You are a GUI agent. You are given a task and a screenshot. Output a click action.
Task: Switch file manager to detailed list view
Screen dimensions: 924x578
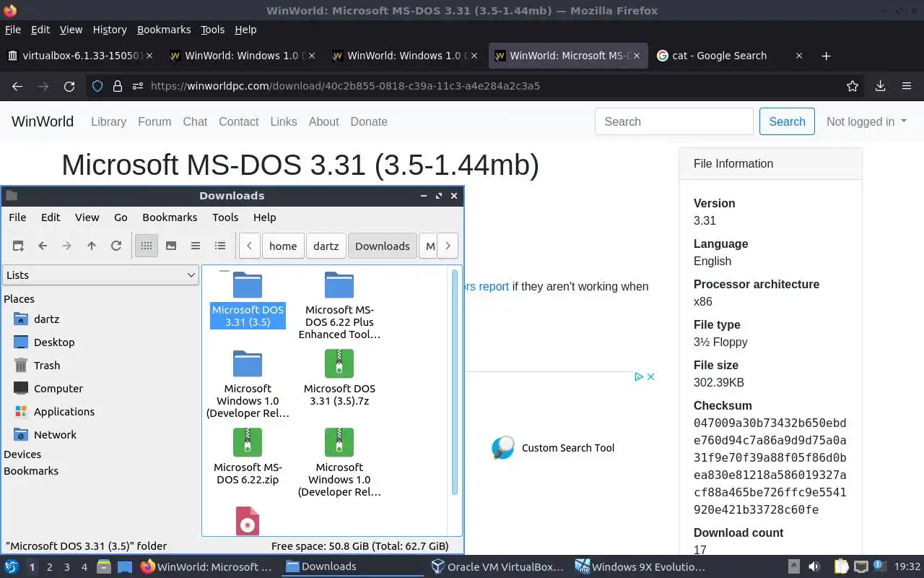click(220, 246)
